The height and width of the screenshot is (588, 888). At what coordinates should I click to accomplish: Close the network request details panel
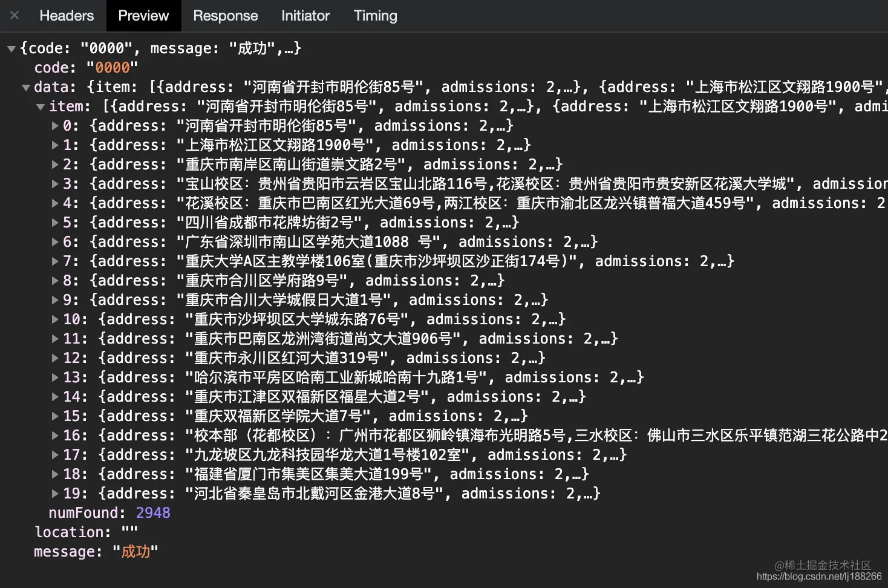coord(14,16)
